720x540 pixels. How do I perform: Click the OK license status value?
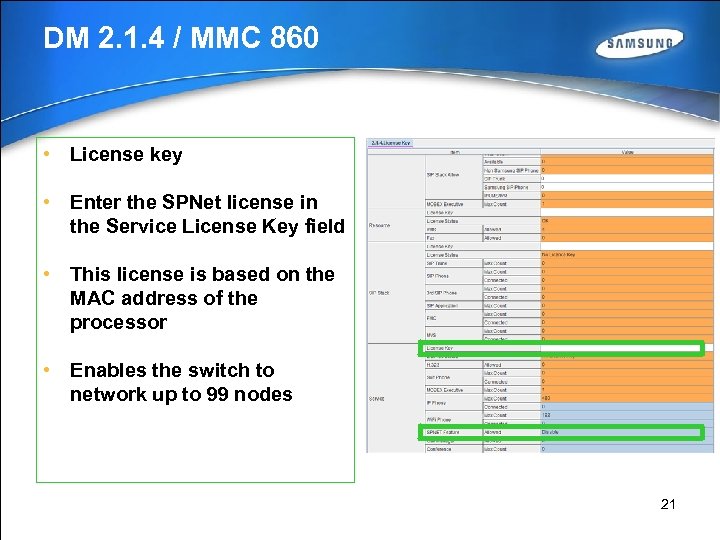(x=627, y=221)
